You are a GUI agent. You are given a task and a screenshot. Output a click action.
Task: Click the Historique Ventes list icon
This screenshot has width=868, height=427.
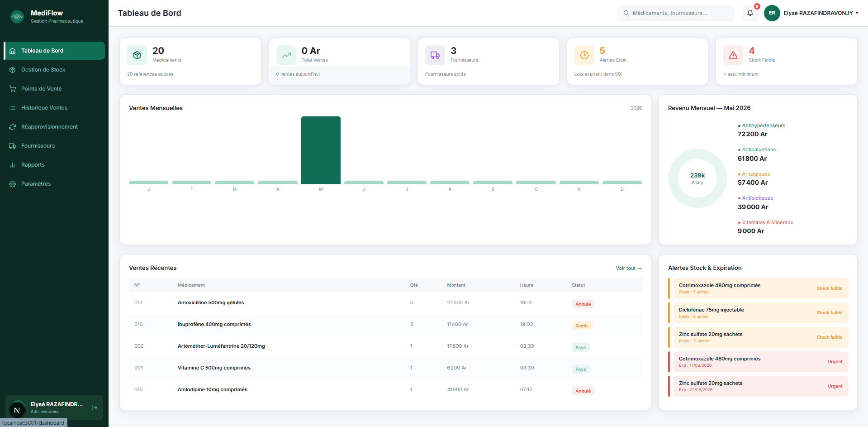pyautogui.click(x=13, y=108)
